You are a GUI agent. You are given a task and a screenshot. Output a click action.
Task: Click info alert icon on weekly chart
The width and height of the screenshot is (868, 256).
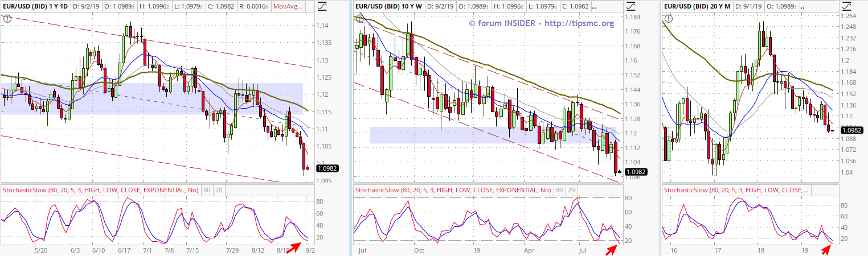[x=359, y=18]
